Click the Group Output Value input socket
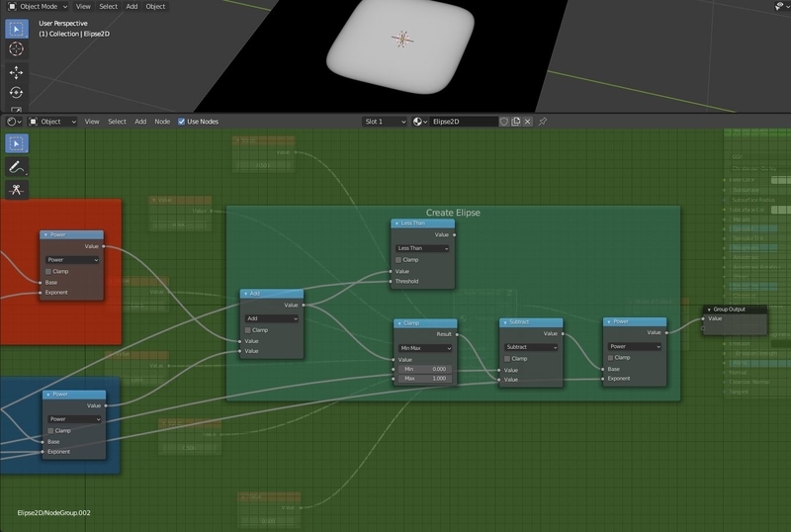Viewport: 791px width, 532px height. click(x=703, y=318)
